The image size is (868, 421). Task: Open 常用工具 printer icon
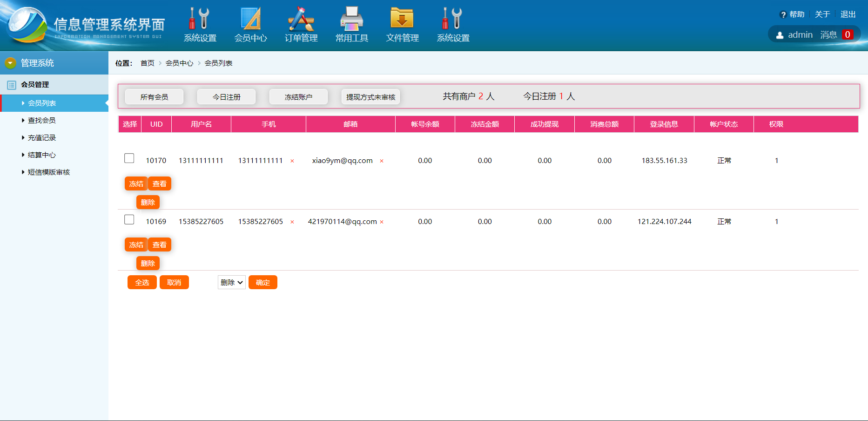click(352, 19)
